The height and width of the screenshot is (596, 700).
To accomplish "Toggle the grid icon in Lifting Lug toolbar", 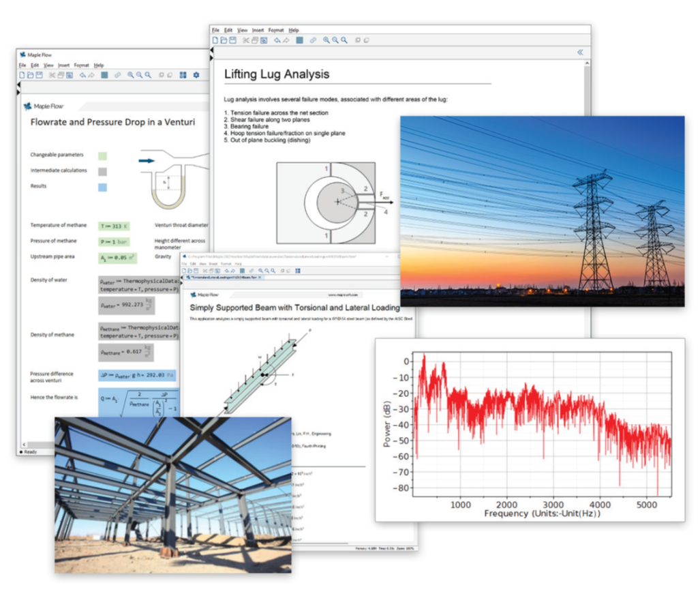I will (x=299, y=40).
